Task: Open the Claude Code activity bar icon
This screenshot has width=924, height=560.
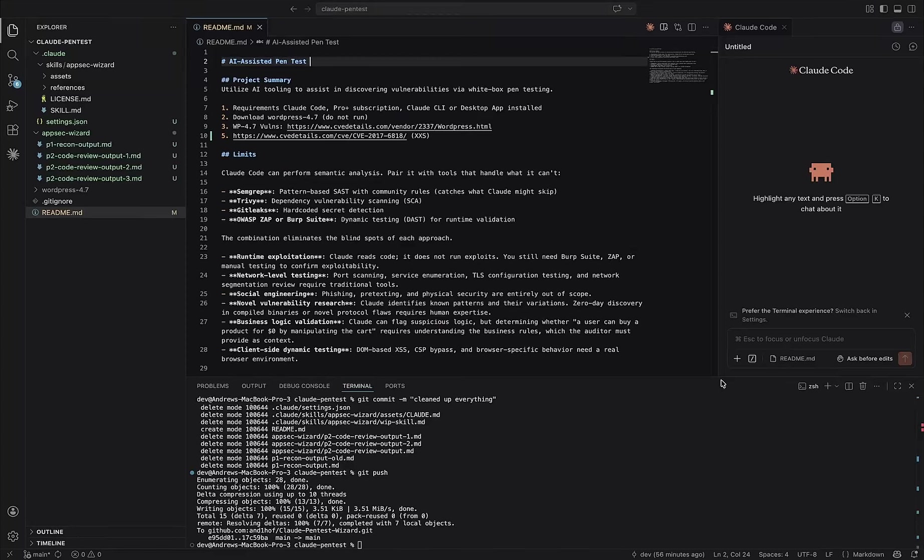Action: (13, 154)
